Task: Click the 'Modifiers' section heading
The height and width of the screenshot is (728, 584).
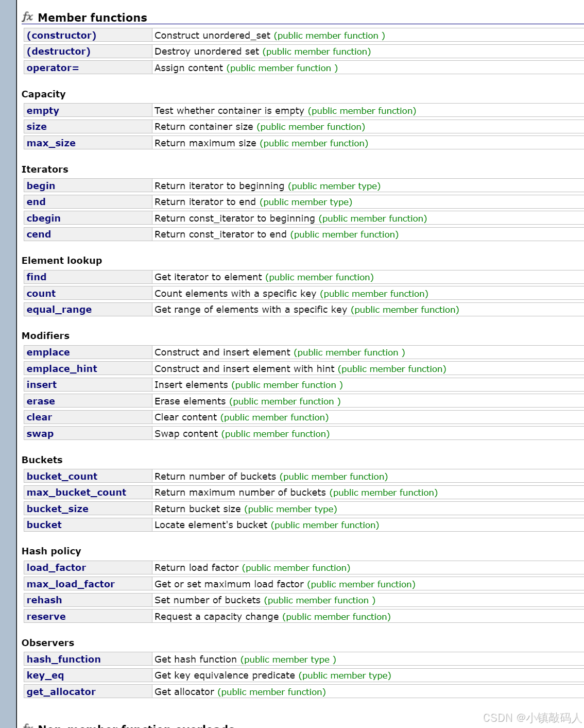Action: point(45,336)
